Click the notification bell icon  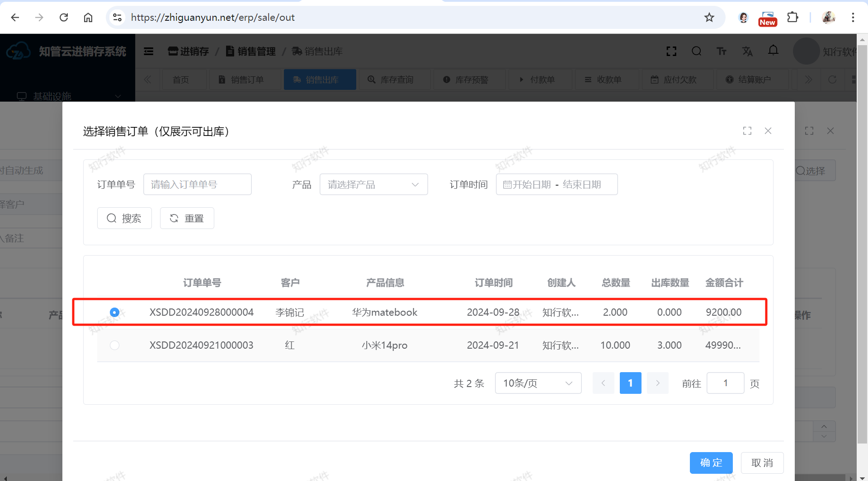(x=773, y=51)
